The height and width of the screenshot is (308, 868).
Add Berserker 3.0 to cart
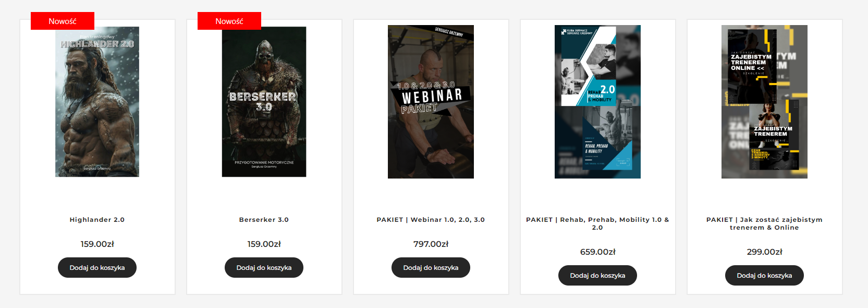point(264,267)
